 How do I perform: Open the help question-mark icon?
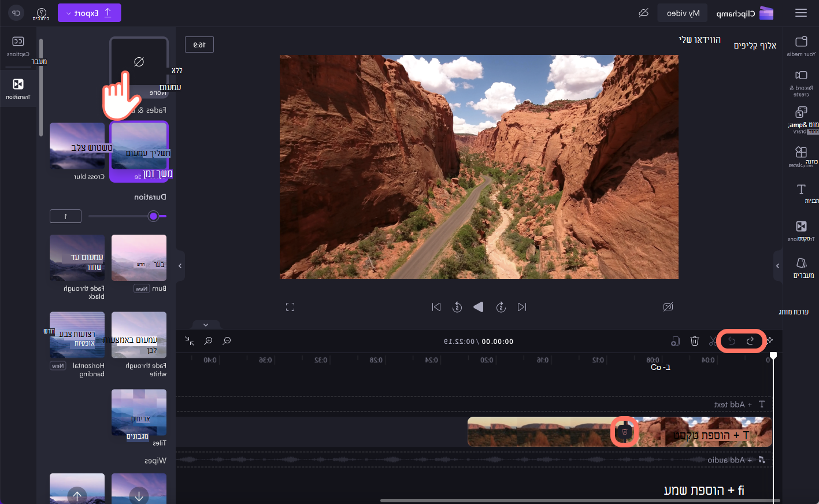click(x=41, y=13)
